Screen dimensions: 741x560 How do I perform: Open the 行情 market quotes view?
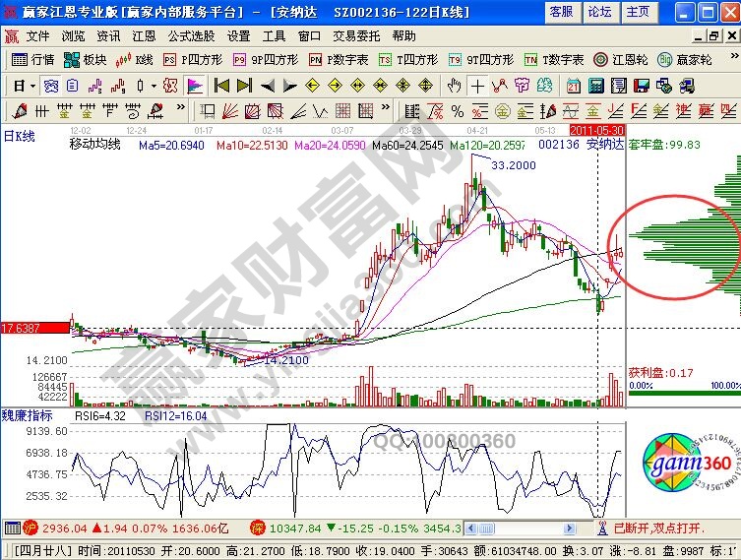click(x=33, y=59)
